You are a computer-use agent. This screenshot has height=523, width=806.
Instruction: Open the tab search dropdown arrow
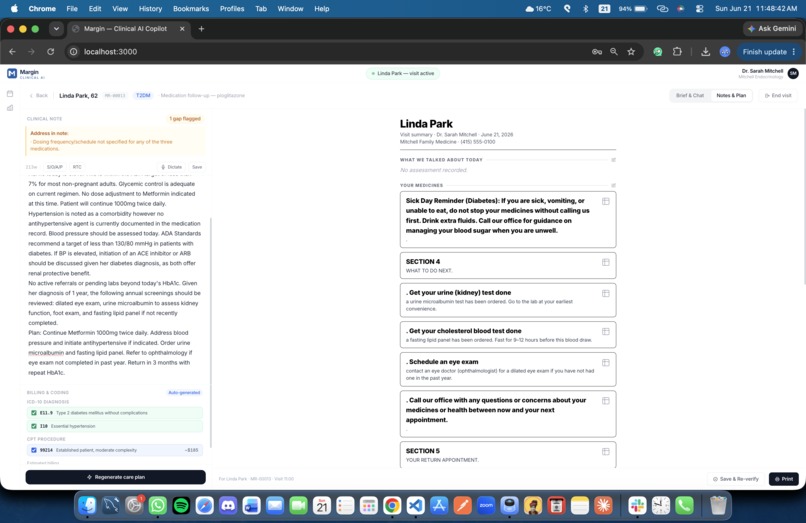point(56,29)
